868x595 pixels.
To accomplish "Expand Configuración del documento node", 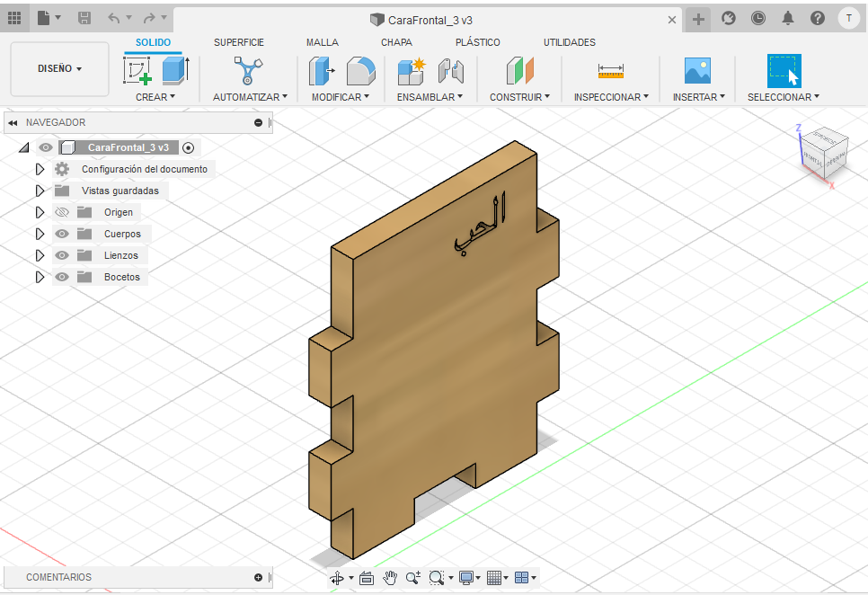I will pyautogui.click(x=40, y=169).
